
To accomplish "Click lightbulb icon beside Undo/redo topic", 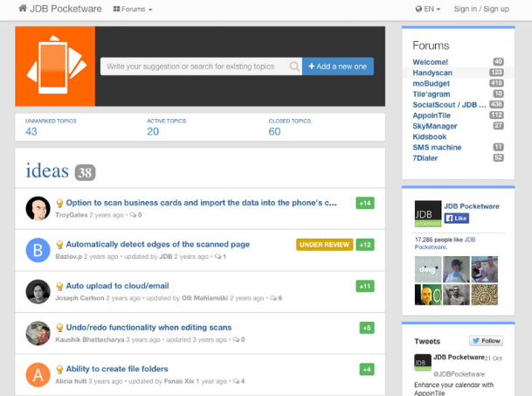I will [59, 328].
